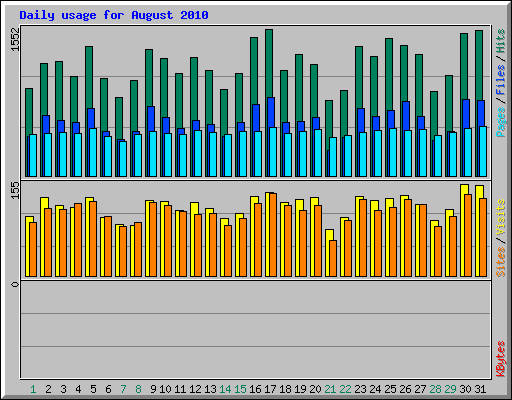Click the "155" axis value
Screen dimensions: 512x400
[x=15, y=190]
